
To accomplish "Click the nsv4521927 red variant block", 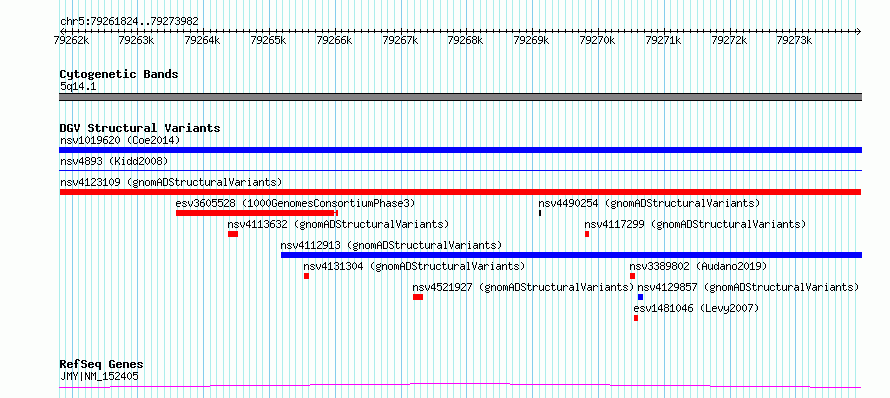I will [x=418, y=297].
